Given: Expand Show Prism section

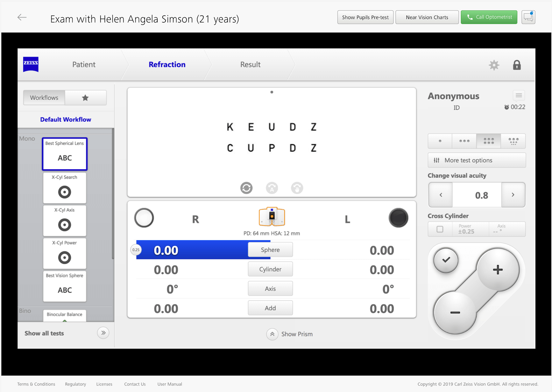Looking at the screenshot, I should pyautogui.click(x=272, y=334).
